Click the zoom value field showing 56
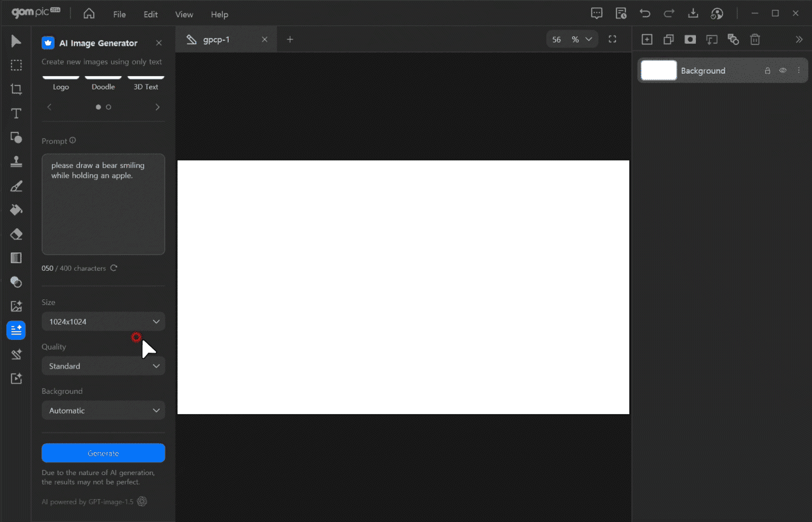 tap(557, 39)
